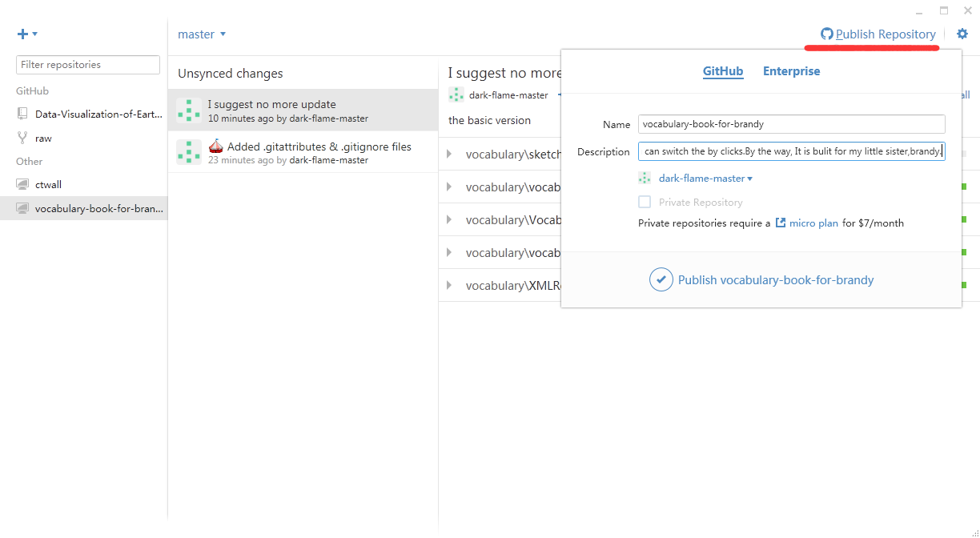Click the plus add repository icon

click(x=22, y=34)
